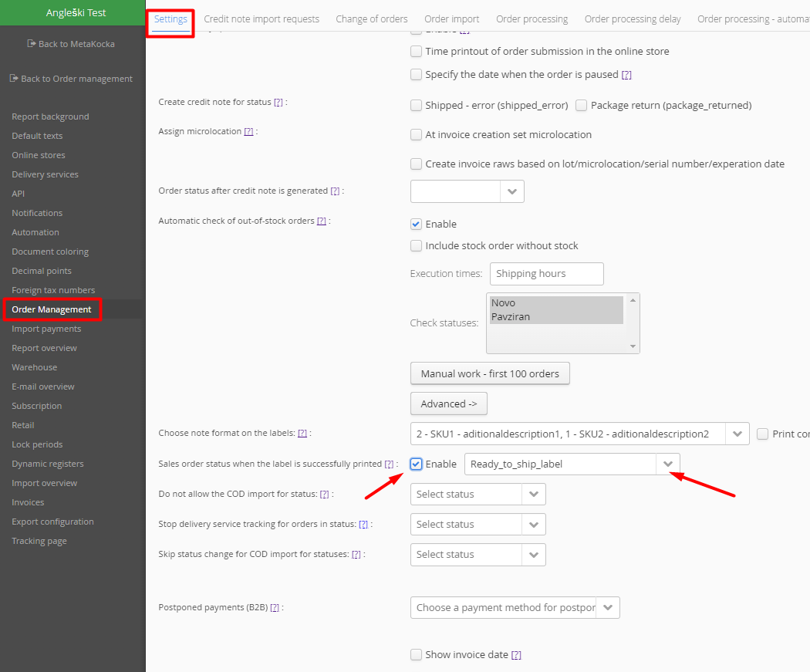810x672 pixels.
Task: Switch to the Settings tab
Action: [170, 19]
